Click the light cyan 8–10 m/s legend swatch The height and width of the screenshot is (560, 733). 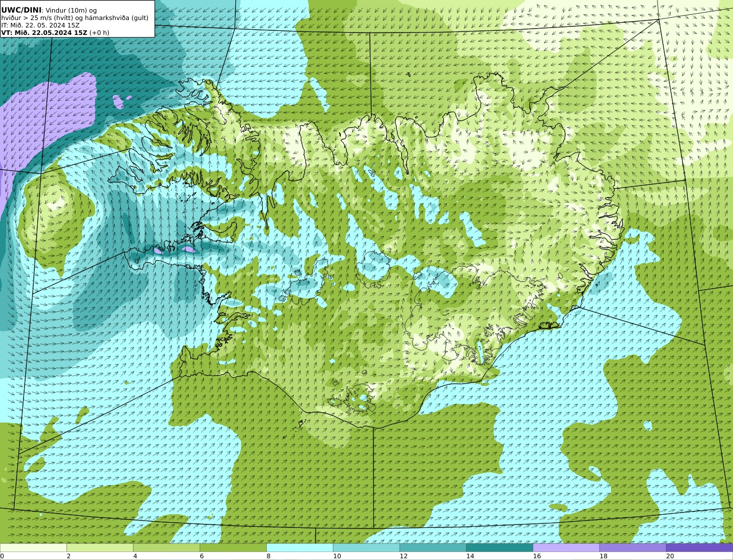299,547
